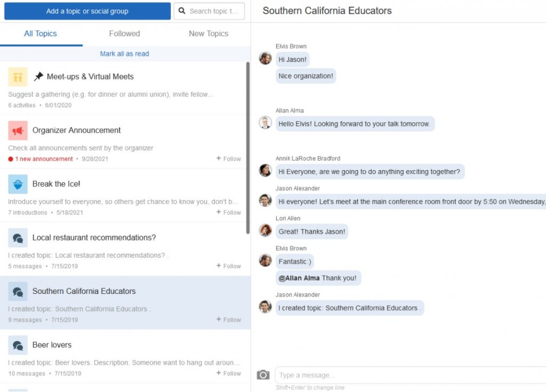Click the chat bubble icon for Southern California Educators

point(18,291)
